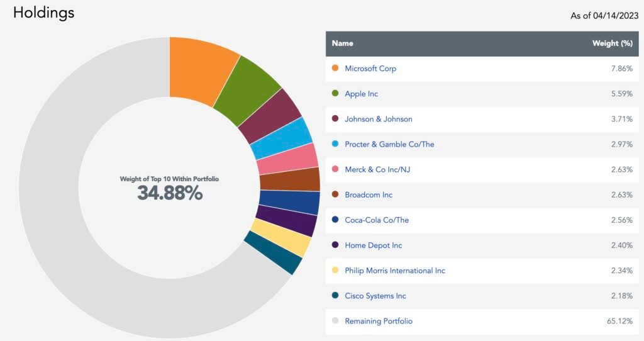Click Home Depot Inc in the table
This screenshot has width=644, height=341.
click(373, 245)
